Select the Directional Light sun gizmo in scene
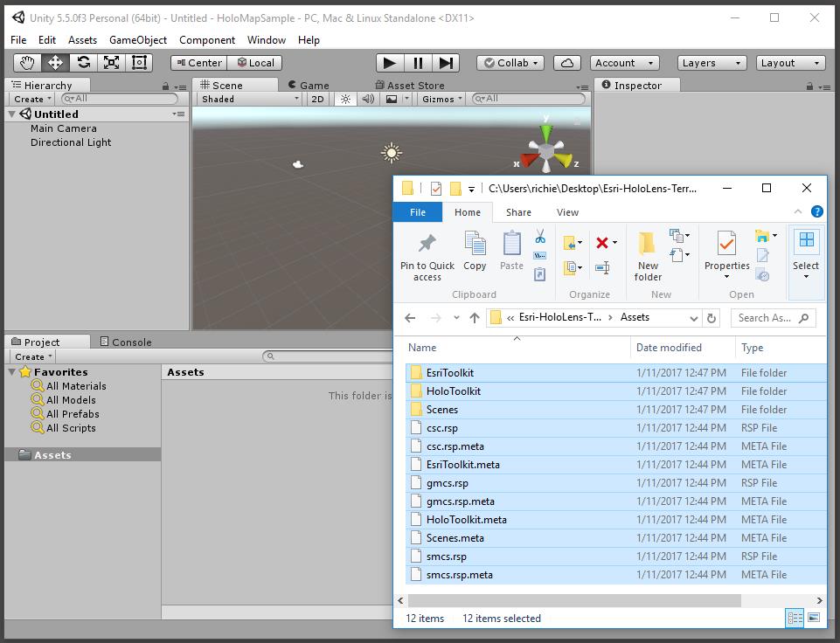The image size is (840, 643). 392,153
